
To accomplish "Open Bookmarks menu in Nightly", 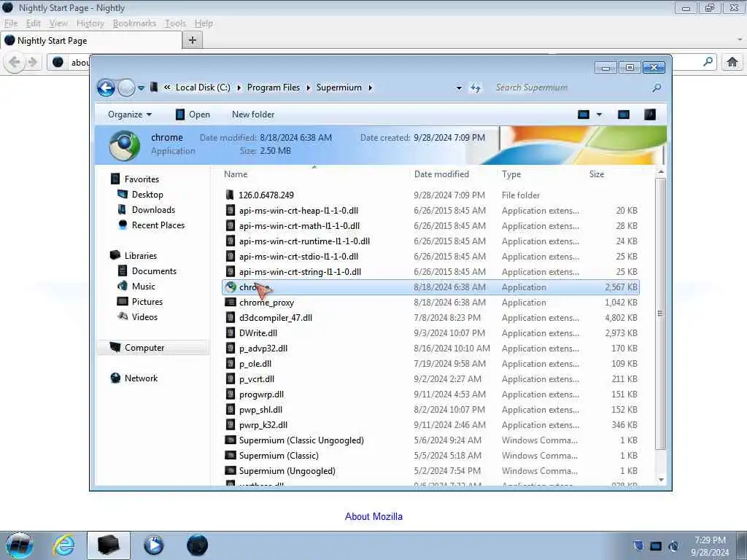I will coord(134,23).
